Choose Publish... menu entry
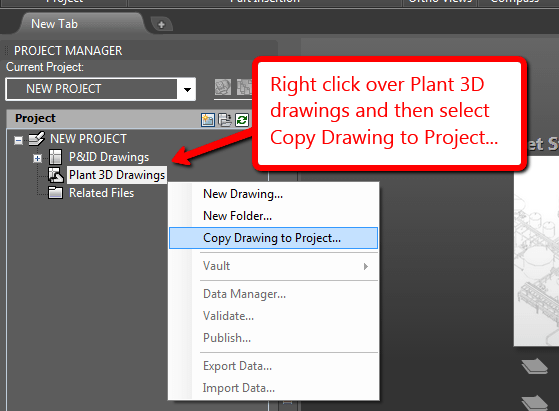The height and width of the screenshot is (411, 559). [x=273, y=338]
